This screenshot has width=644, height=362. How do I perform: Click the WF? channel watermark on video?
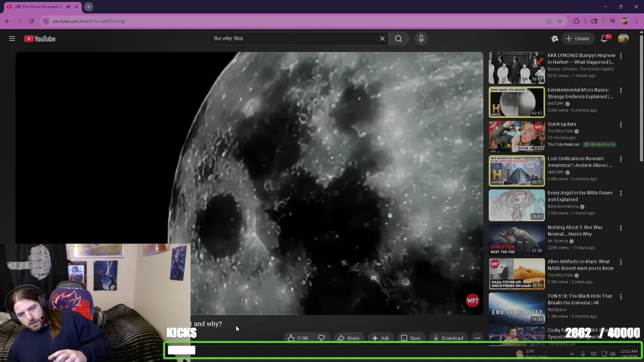click(472, 301)
